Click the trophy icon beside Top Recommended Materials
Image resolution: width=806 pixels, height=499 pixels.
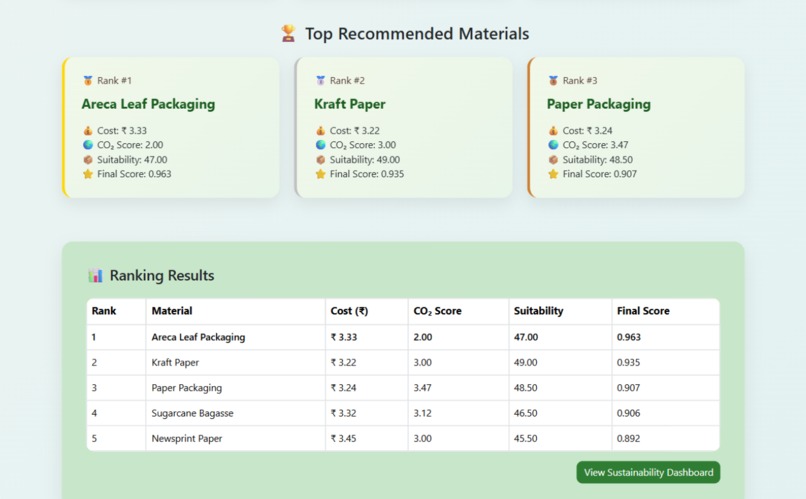tap(288, 33)
